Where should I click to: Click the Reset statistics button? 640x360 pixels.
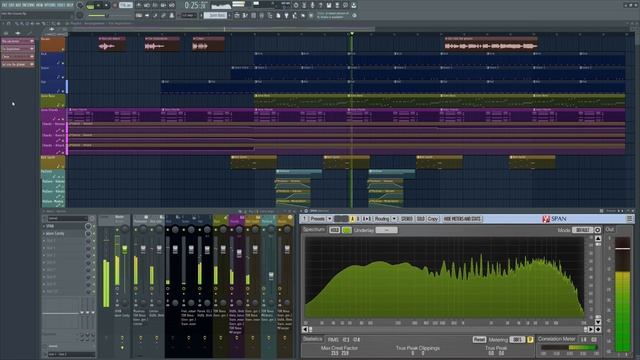[x=479, y=340]
